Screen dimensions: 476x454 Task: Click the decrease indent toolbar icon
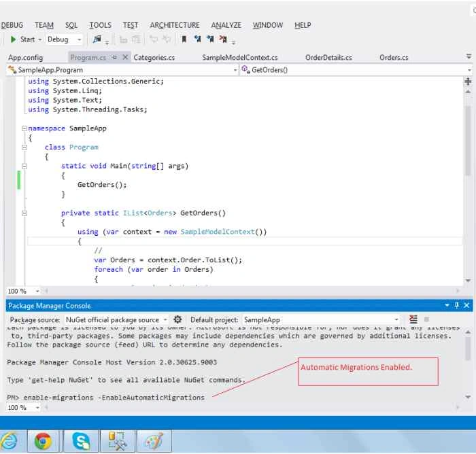click(123, 39)
